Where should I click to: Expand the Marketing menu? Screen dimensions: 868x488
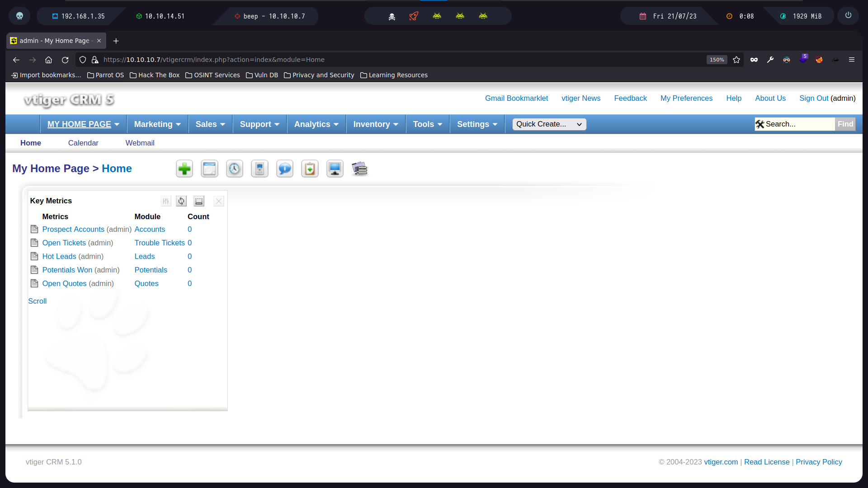(x=157, y=124)
